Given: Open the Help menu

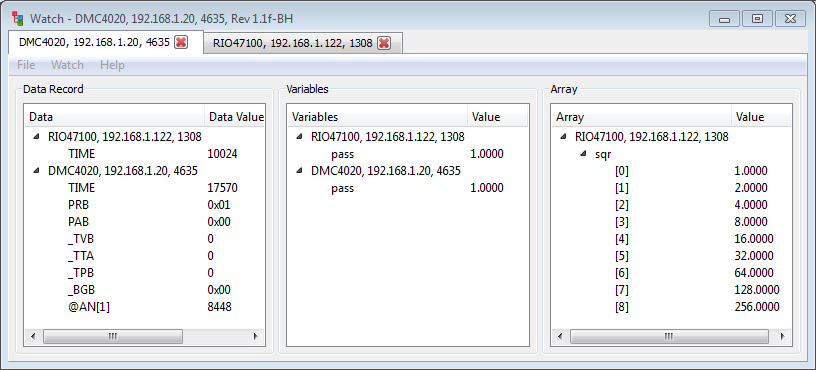Looking at the screenshot, I should coord(112,65).
